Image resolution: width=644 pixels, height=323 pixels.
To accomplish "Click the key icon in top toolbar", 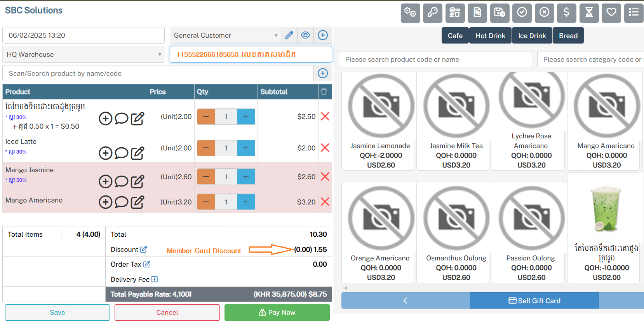I will pos(432,13).
